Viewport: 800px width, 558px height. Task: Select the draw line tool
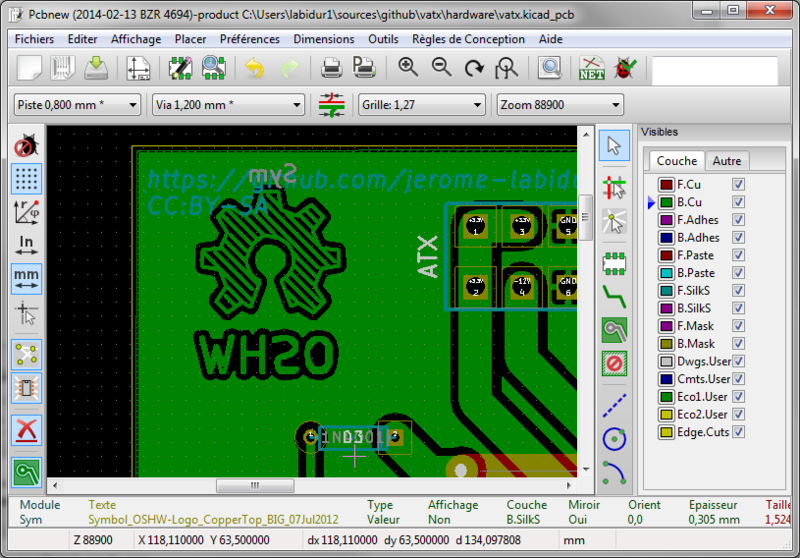pyautogui.click(x=614, y=405)
